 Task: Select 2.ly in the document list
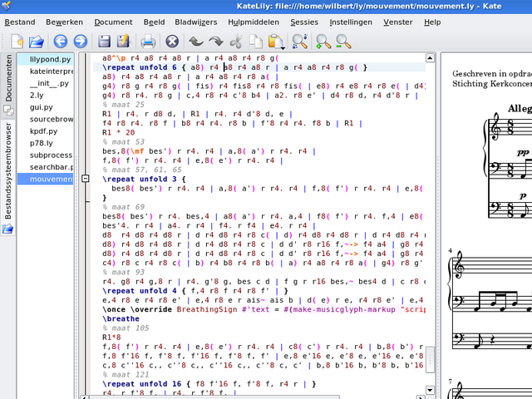45,96
